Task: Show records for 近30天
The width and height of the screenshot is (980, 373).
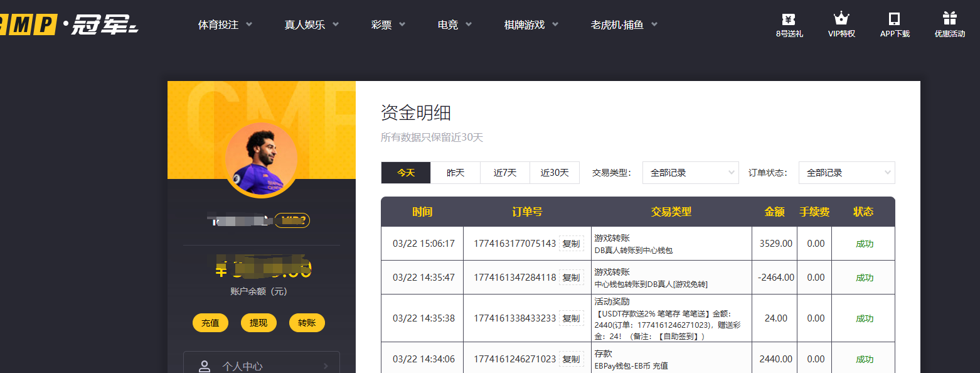Action: click(555, 173)
